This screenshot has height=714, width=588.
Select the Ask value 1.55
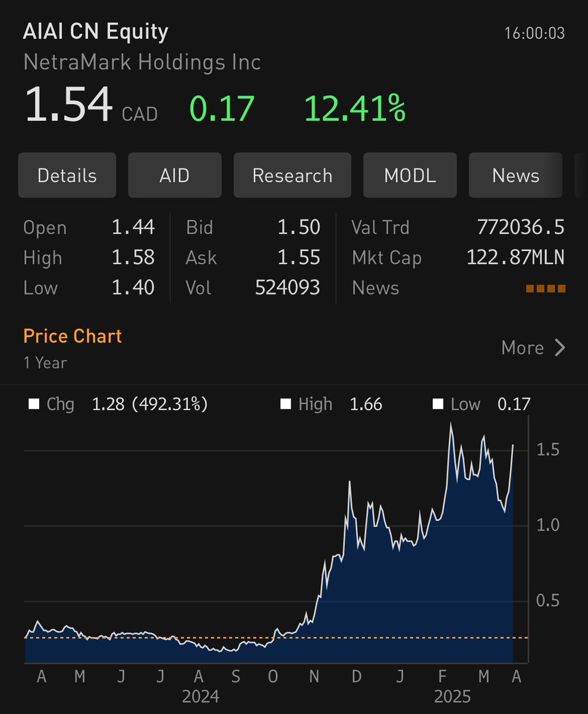[x=299, y=258]
